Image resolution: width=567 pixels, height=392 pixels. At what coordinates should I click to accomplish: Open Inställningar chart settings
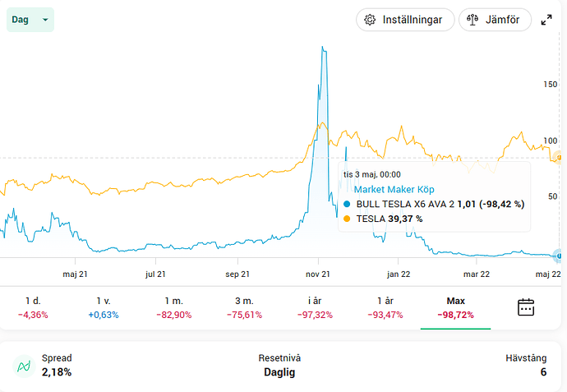click(x=405, y=20)
